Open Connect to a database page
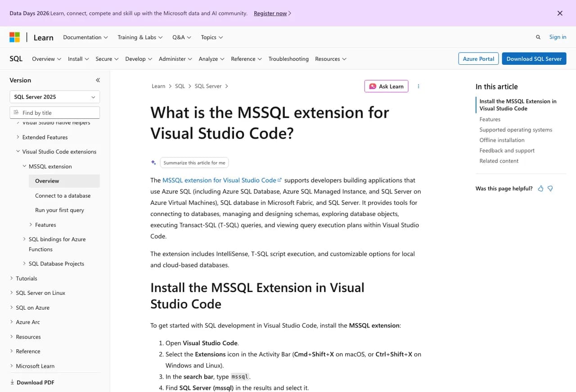The height and width of the screenshot is (392, 576). 63,196
